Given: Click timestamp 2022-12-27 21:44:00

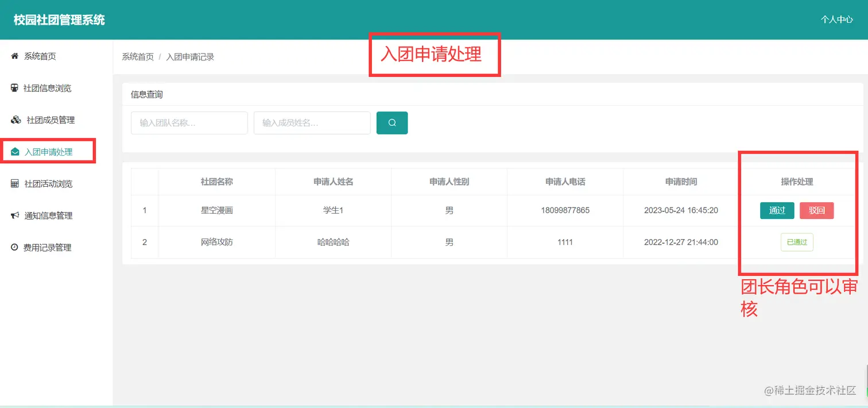Looking at the screenshot, I should click(681, 243).
